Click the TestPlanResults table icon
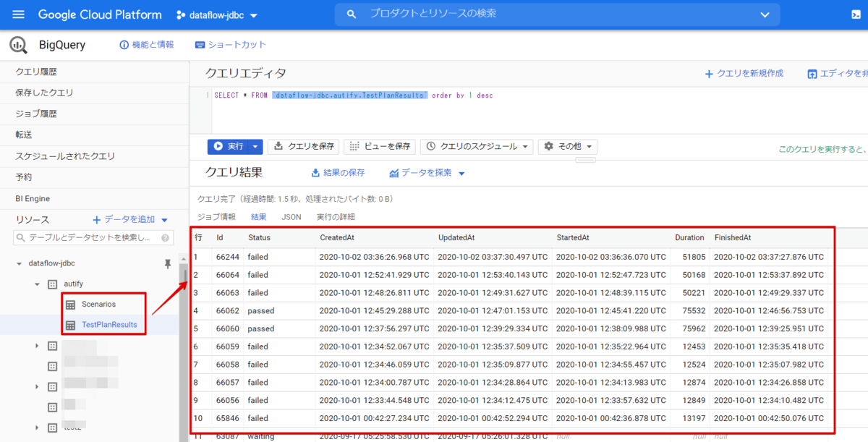This screenshot has height=442, width=868. [x=70, y=325]
